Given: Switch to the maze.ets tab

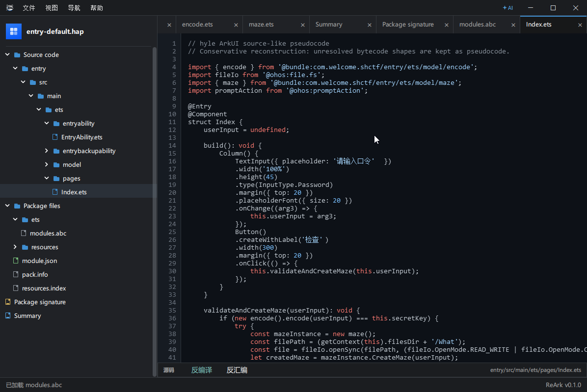Looking at the screenshot, I should tap(261, 25).
